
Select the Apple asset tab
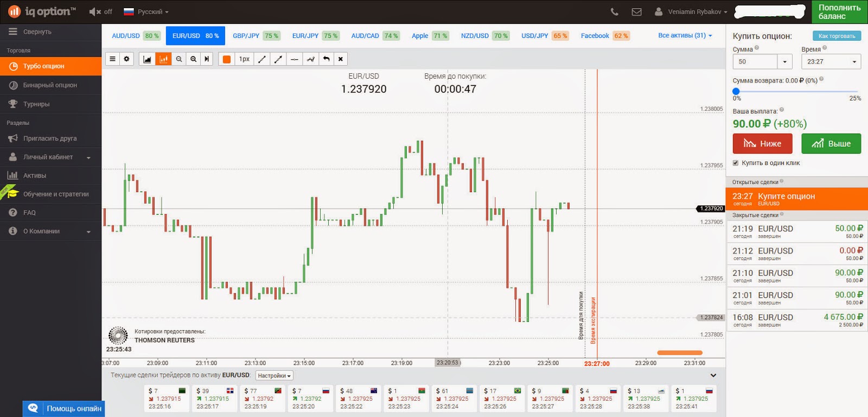pyautogui.click(x=430, y=36)
